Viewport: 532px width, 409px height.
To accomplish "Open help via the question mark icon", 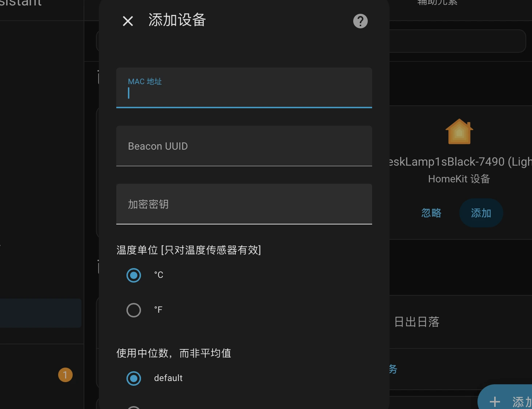I will tap(360, 21).
